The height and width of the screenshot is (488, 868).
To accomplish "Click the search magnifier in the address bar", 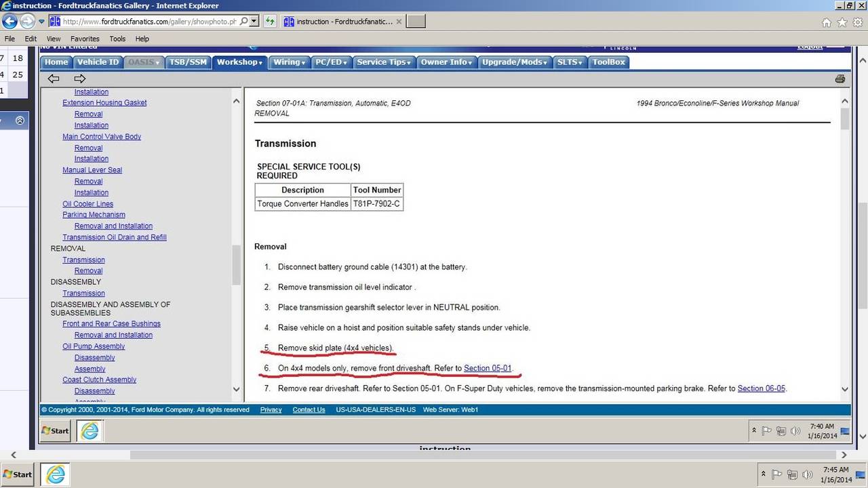I will click(x=244, y=21).
